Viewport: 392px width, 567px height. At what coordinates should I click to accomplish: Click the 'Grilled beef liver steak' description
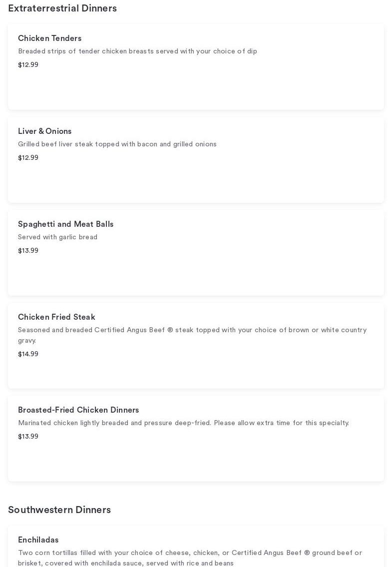[x=117, y=144]
